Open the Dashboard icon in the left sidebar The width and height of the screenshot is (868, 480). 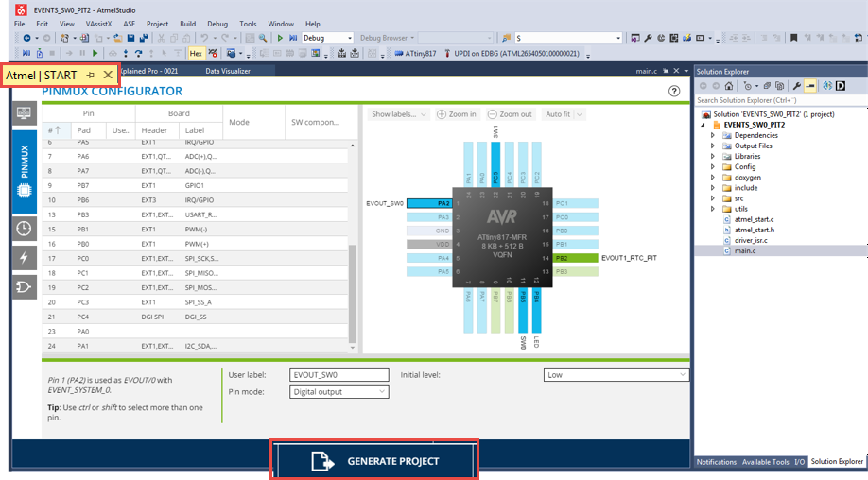24,113
